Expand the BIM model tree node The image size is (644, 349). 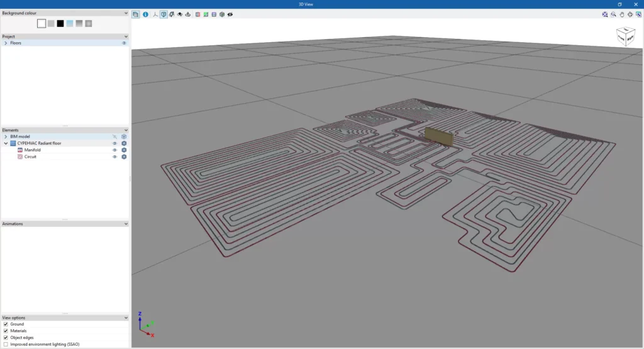pos(6,136)
